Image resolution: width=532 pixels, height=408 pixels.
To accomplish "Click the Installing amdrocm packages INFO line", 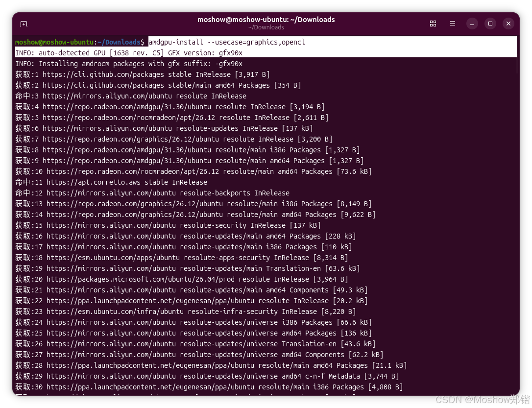I will pyautogui.click(x=129, y=64).
